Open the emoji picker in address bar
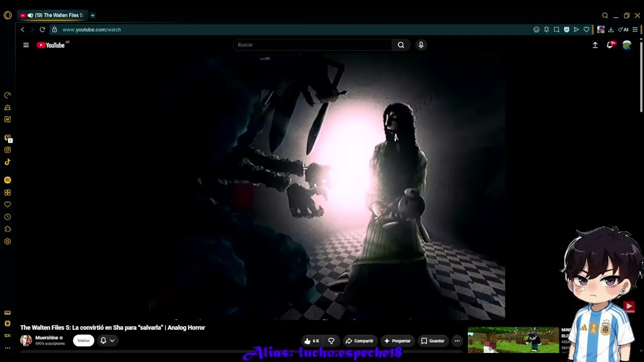 click(536, 30)
